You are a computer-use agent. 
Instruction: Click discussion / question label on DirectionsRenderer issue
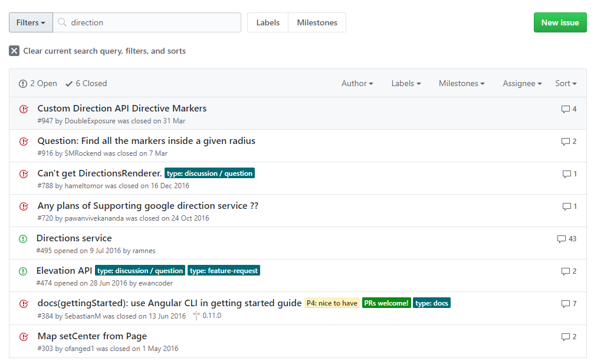tap(209, 173)
